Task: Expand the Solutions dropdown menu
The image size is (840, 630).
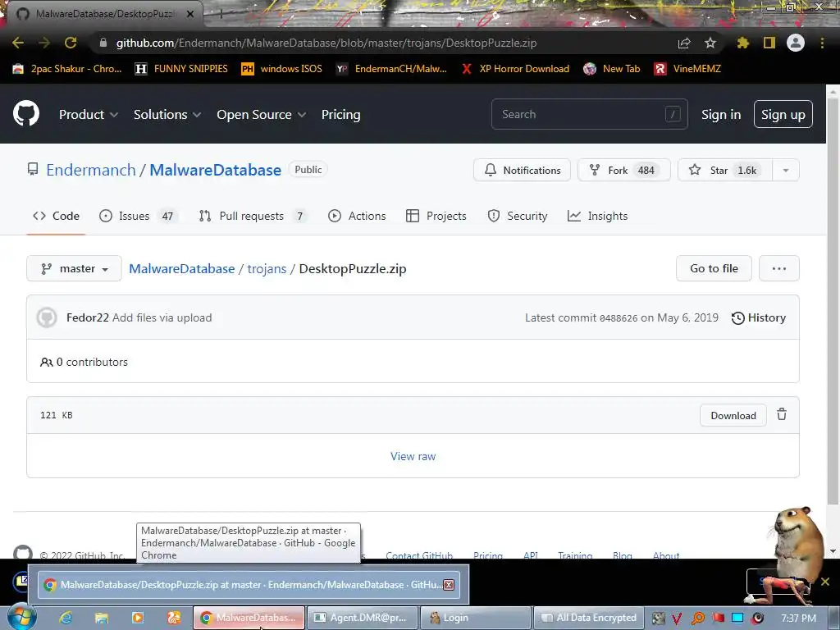Action: point(167,114)
